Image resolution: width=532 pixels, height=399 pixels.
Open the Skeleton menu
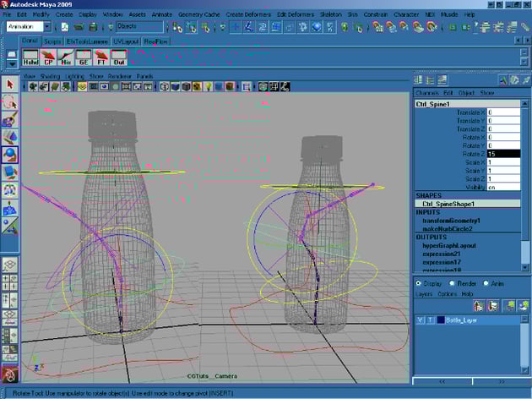[332, 14]
